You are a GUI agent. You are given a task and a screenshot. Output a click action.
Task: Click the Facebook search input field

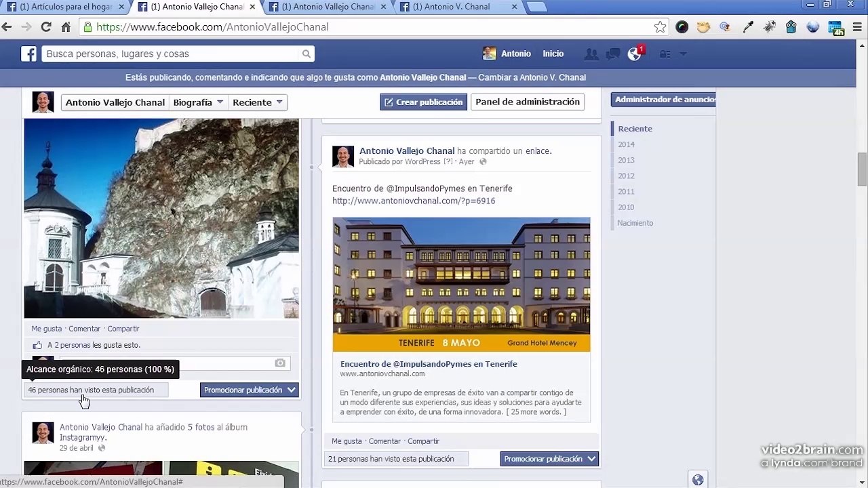click(171, 54)
